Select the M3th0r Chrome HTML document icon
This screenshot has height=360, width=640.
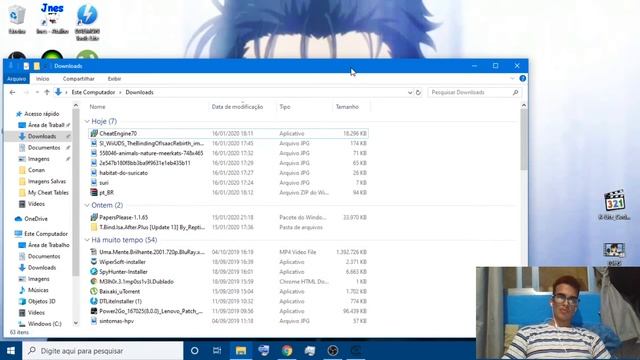[94, 281]
